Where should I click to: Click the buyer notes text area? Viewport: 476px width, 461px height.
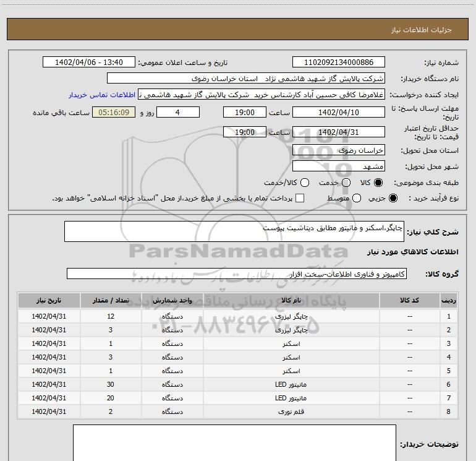[234, 443]
